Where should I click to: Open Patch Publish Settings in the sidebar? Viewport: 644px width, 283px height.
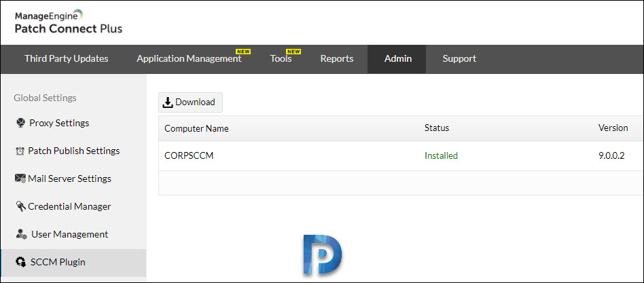[73, 151]
